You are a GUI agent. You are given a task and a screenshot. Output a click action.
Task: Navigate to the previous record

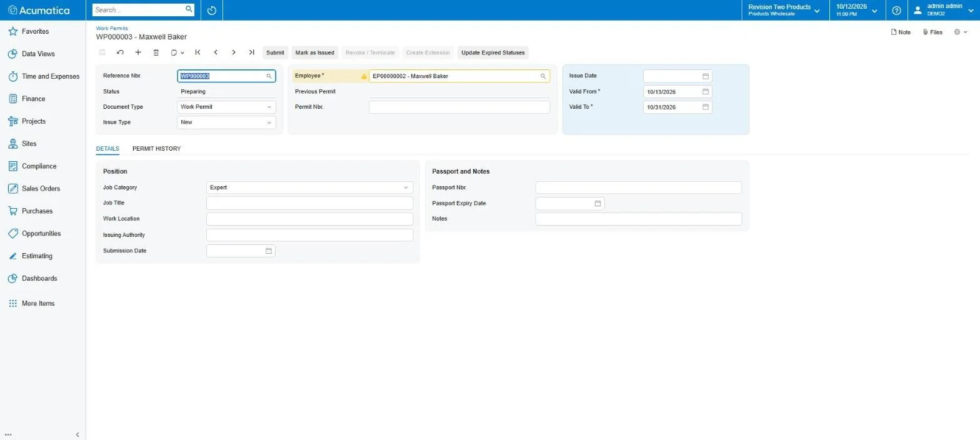click(216, 52)
